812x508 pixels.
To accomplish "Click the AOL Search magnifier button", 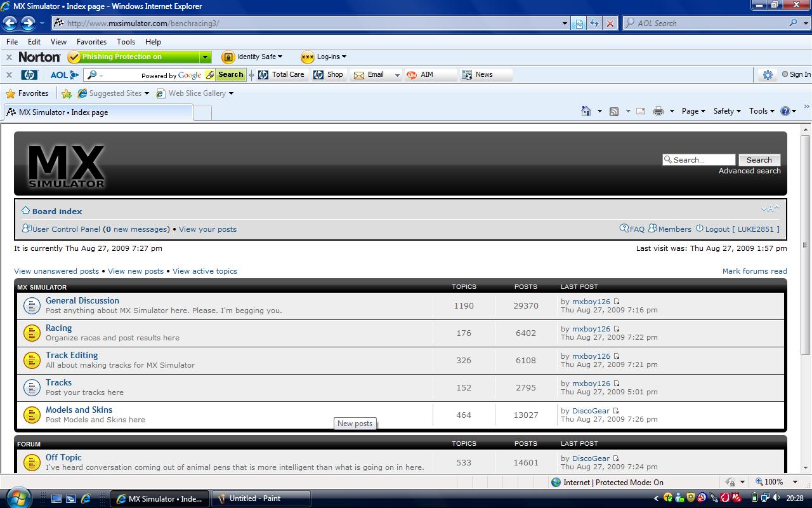I will 794,23.
